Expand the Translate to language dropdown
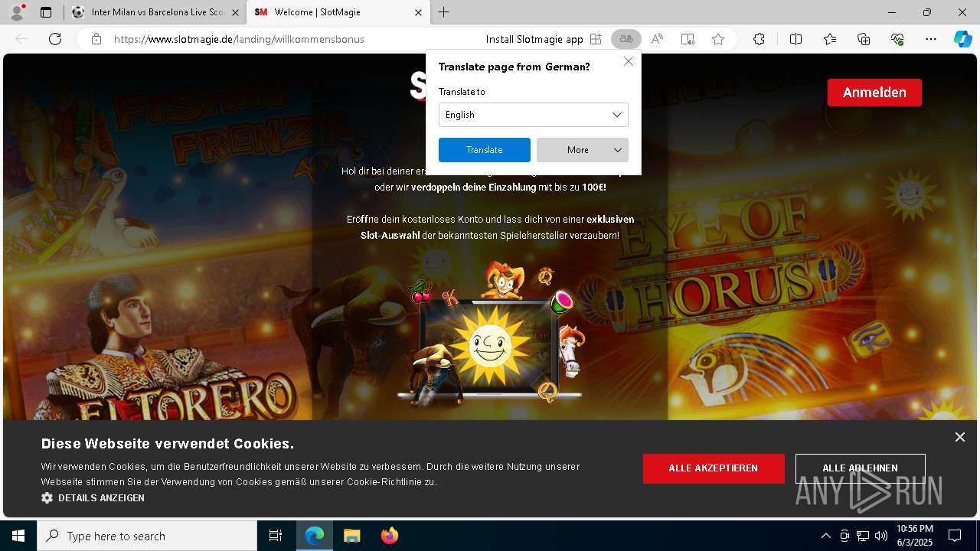Image resolution: width=980 pixels, height=551 pixels. [x=534, y=115]
